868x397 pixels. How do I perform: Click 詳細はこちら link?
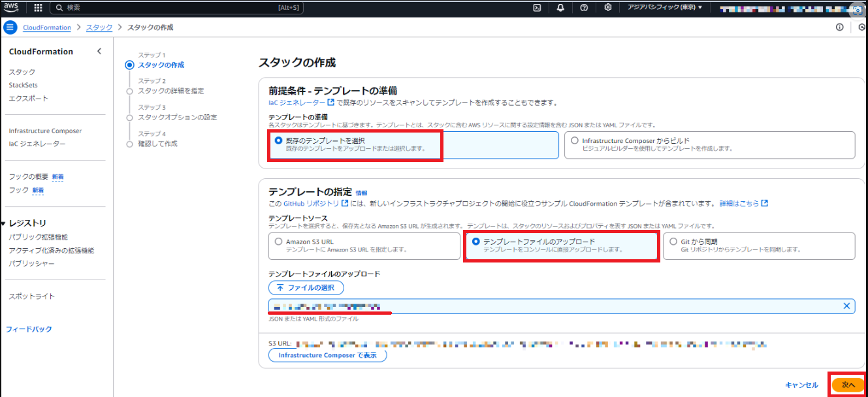point(743,204)
